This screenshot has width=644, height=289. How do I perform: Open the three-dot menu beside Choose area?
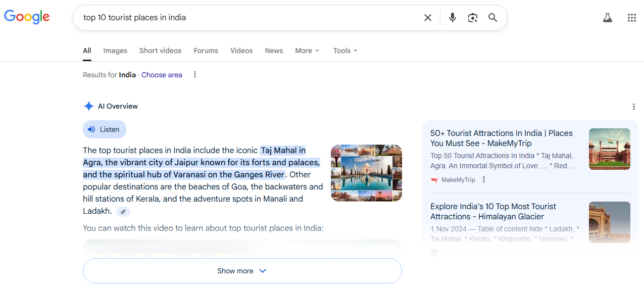click(x=195, y=75)
